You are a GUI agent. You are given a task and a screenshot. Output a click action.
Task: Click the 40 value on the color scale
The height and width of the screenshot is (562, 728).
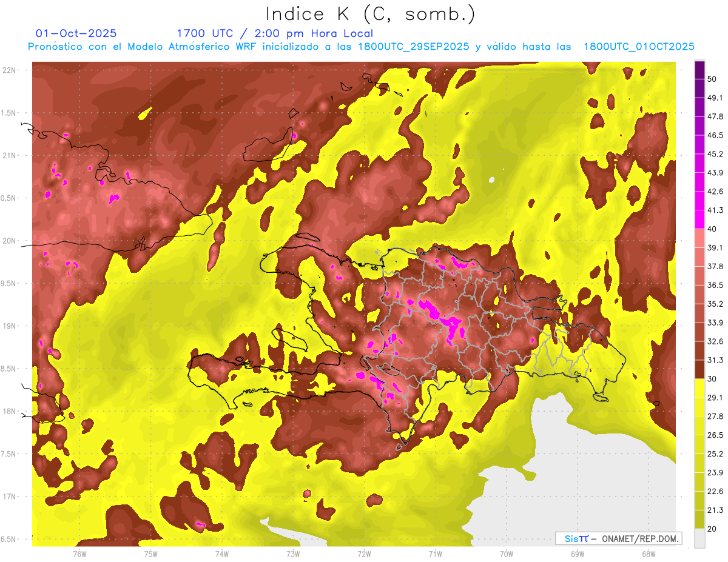[x=713, y=229]
